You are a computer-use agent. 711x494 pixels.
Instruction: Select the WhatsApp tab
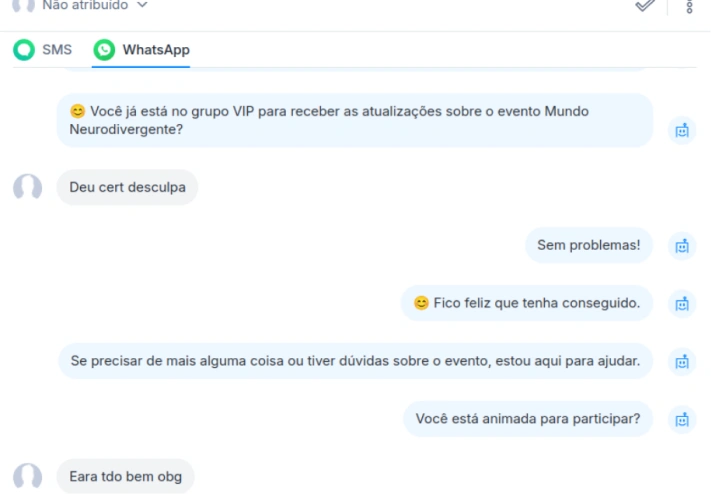pyautogui.click(x=141, y=50)
